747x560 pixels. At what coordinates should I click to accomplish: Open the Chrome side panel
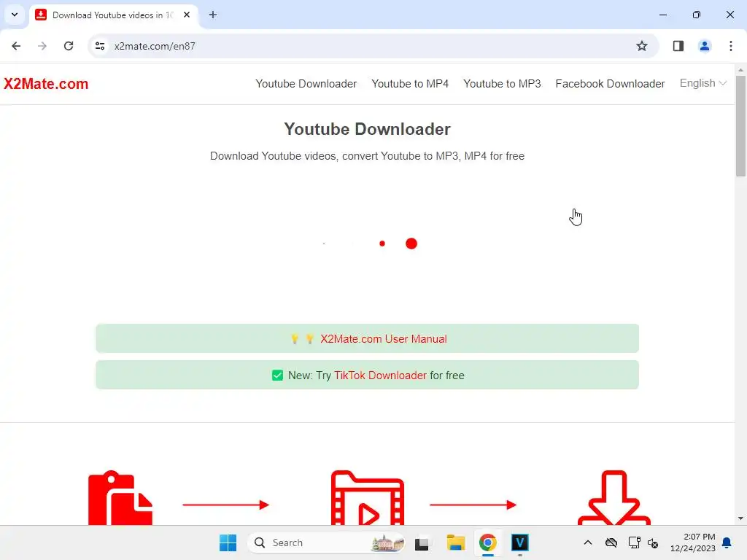pyautogui.click(x=678, y=46)
